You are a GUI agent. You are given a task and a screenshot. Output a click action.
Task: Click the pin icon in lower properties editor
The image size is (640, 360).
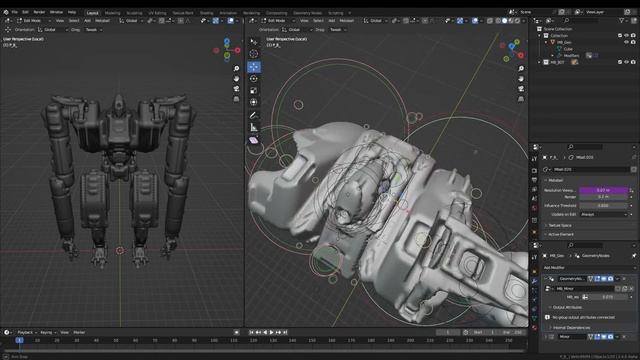pos(634,256)
